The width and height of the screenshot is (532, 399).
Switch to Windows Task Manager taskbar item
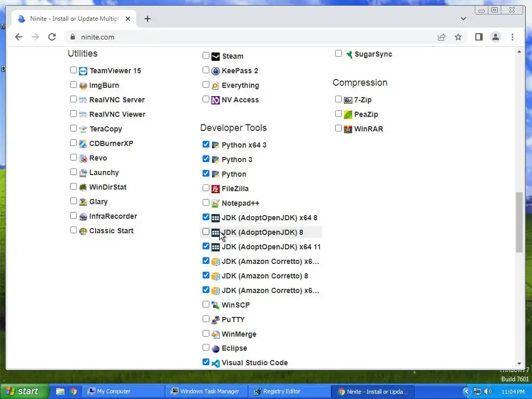coord(206,392)
